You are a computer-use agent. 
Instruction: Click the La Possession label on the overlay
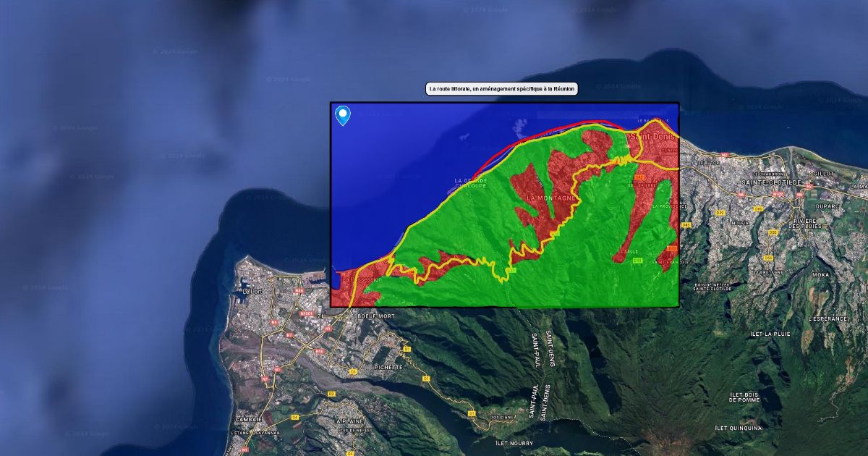coord(362,279)
